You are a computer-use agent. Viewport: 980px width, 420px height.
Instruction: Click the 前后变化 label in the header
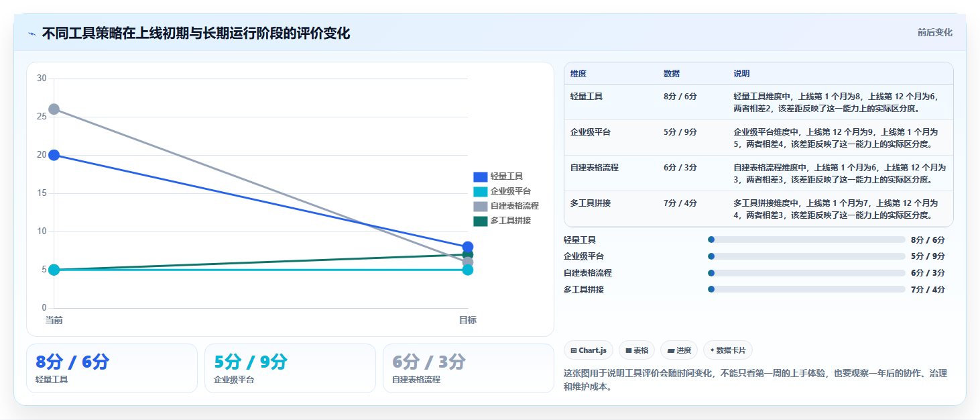[x=934, y=33]
